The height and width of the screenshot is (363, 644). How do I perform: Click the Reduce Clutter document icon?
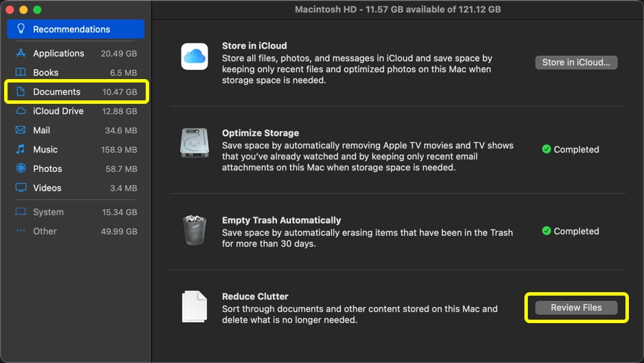(194, 307)
